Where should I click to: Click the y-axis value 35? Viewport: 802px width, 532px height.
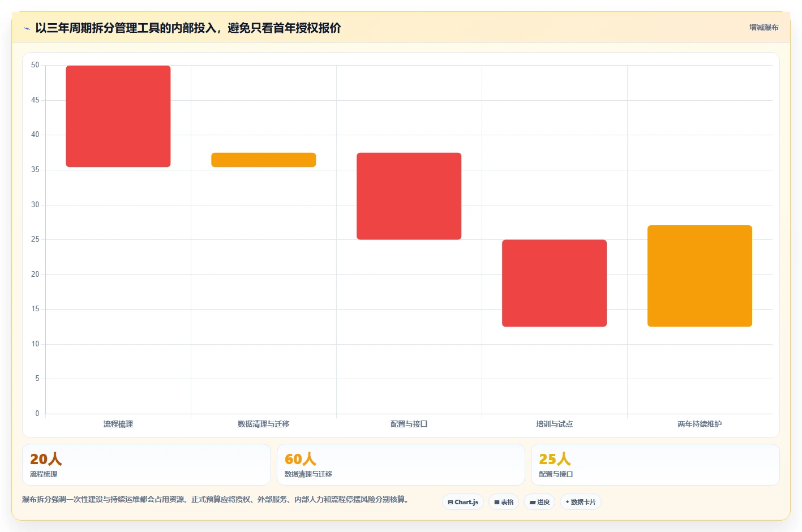tap(35, 170)
